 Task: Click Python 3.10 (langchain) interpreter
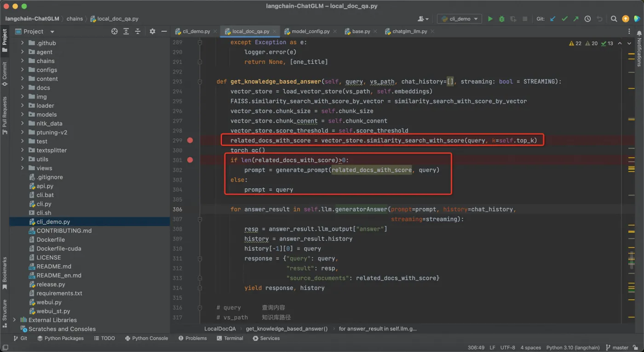pyautogui.click(x=573, y=348)
